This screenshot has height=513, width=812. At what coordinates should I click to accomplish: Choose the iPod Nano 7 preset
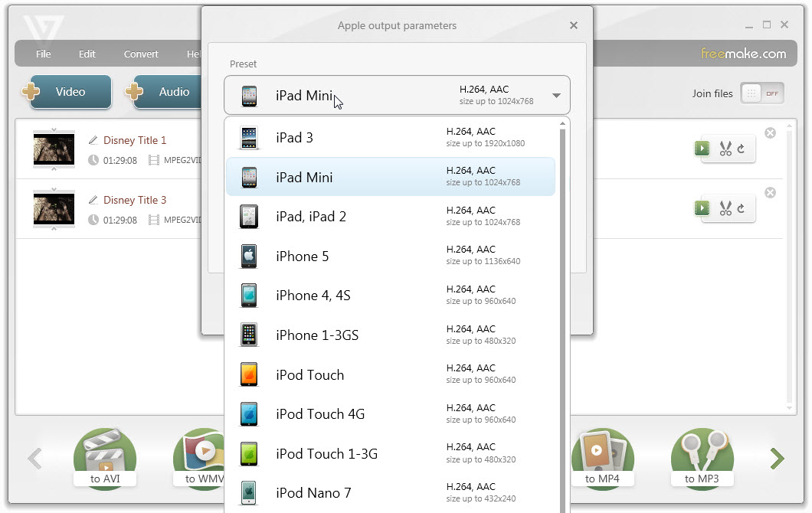(x=391, y=493)
